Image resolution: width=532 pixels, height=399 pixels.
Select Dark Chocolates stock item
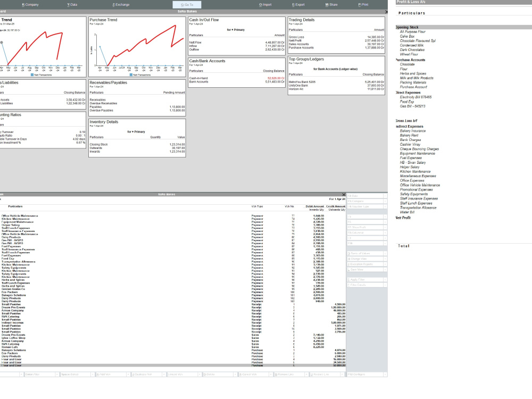point(412,50)
